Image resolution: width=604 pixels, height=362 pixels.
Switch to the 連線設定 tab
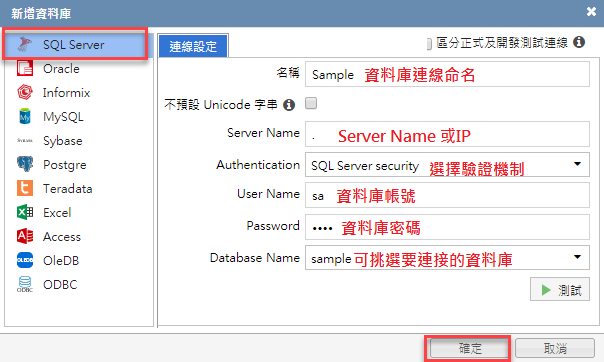(x=193, y=46)
